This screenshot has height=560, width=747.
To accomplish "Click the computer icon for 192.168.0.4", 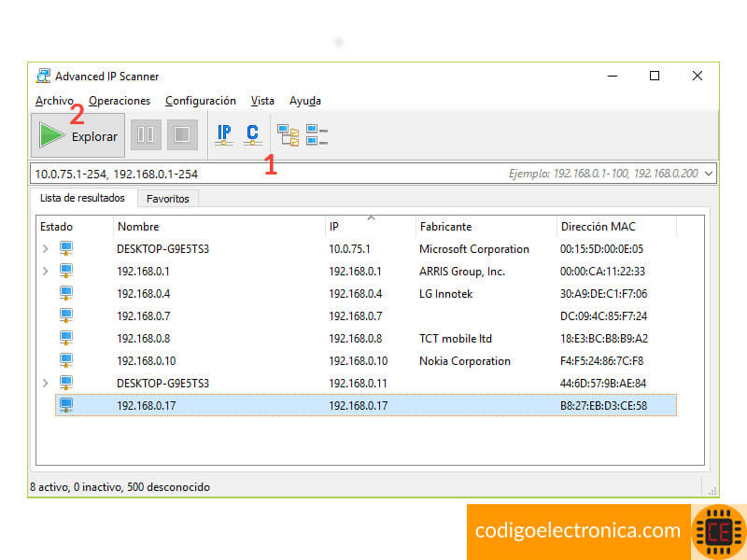I will [x=66, y=293].
